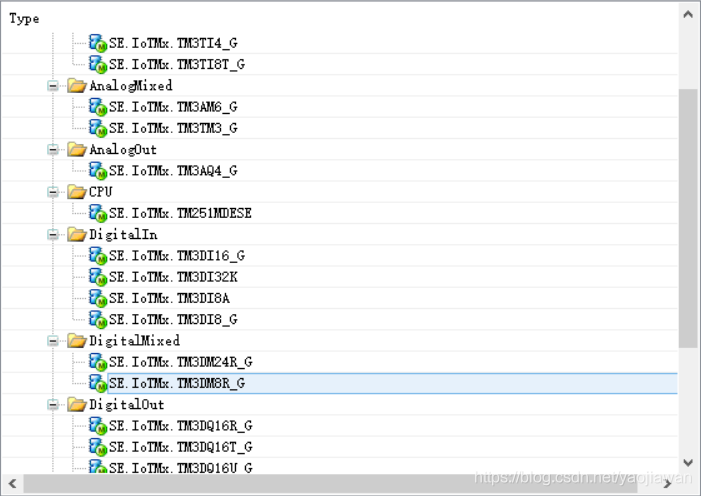Screen dimensions: 701x496
Task: Click the module icon for SE.IoTMx.TM3AQ4_G
Action: click(x=97, y=171)
